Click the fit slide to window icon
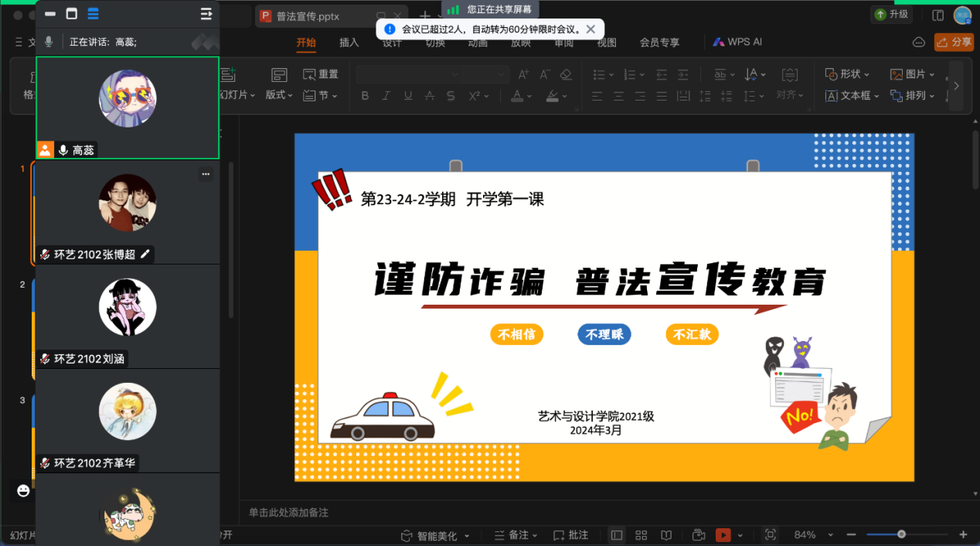This screenshot has width=980, height=546. pos(770,535)
